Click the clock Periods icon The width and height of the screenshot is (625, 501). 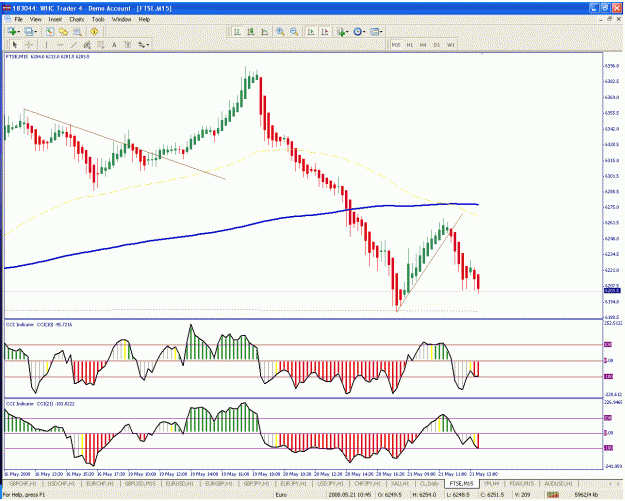[x=358, y=32]
